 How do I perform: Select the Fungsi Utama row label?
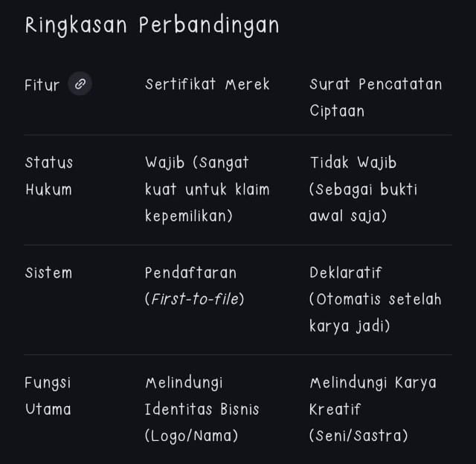point(48,396)
